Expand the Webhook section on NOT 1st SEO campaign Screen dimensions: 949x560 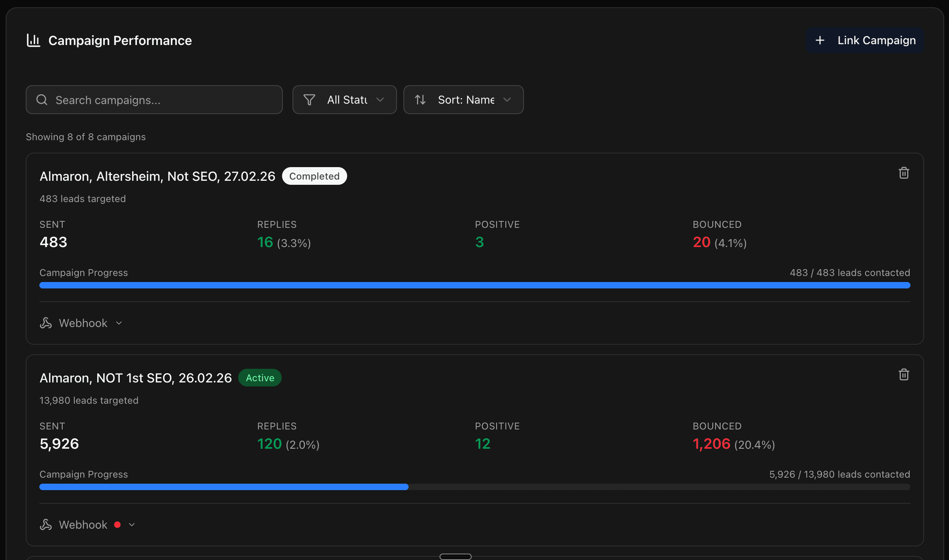coord(132,524)
